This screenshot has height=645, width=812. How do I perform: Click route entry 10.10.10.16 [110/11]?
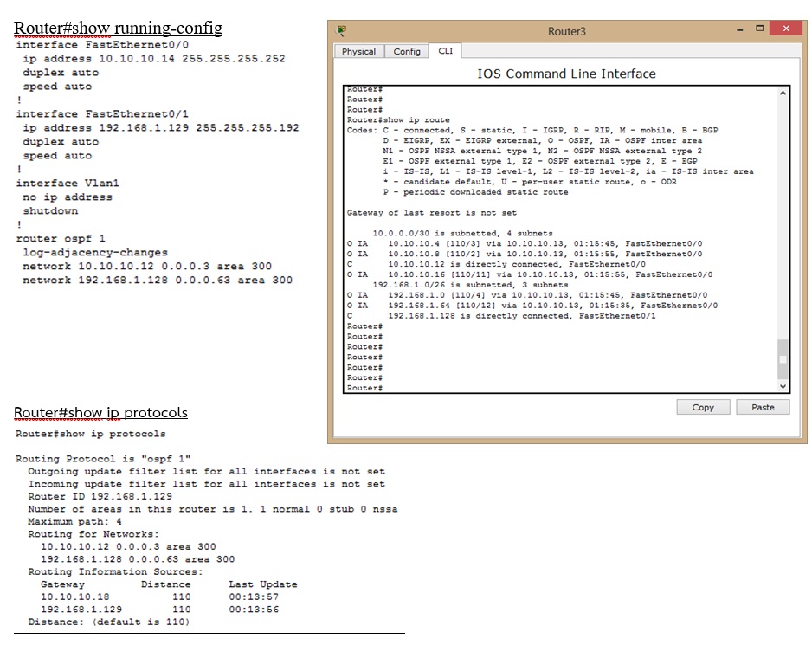coord(530,274)
